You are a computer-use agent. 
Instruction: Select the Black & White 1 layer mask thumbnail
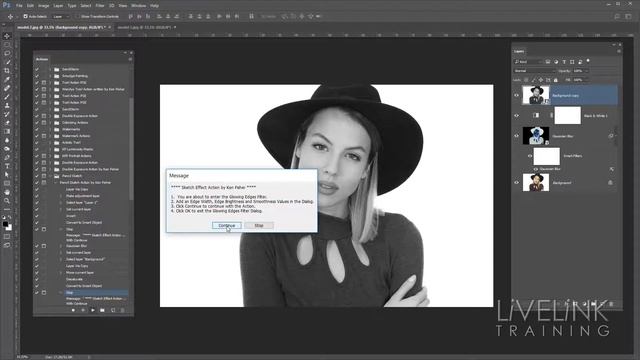567,116
